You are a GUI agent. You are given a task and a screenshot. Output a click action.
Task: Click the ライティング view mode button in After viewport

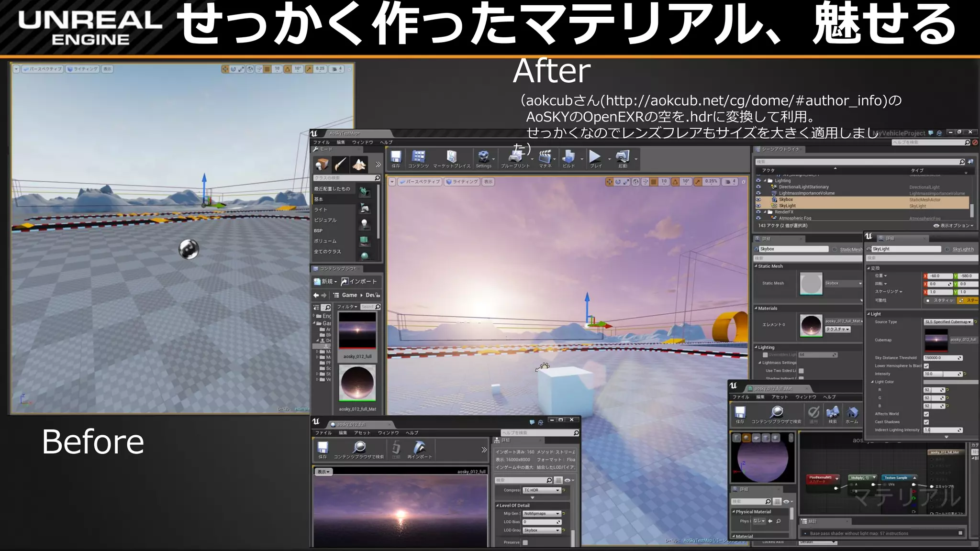(462, 182)
